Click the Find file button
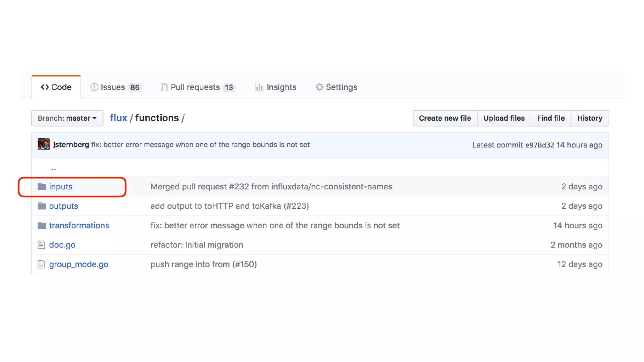 coord(551,118)
